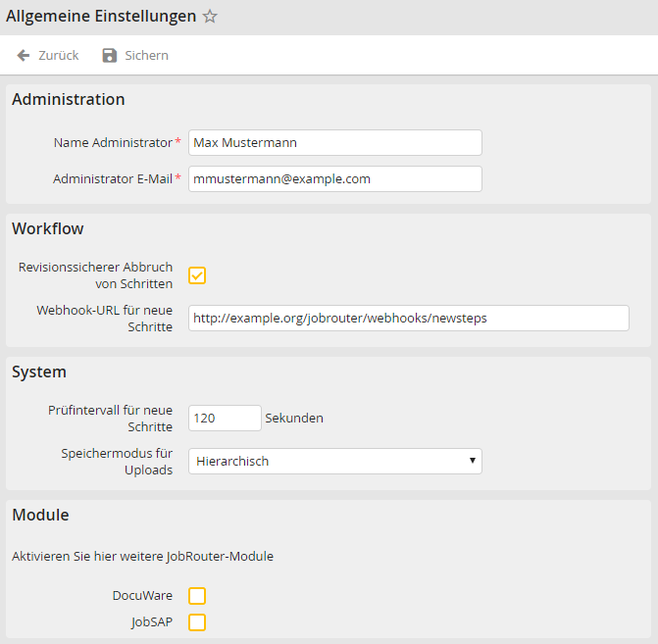This screenshot has height=644, width=658.
Task: Focus the Name Administrator text field
Action: click(334, 143)
